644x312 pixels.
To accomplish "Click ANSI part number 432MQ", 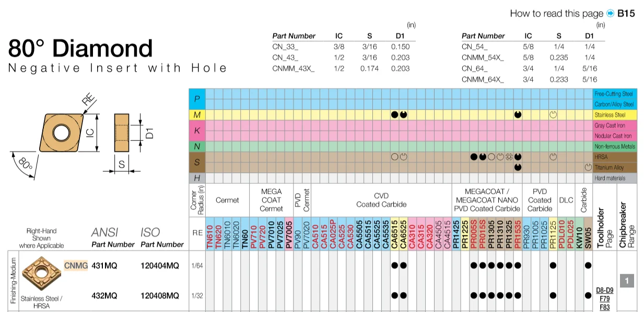I will [x=104, y=296].
